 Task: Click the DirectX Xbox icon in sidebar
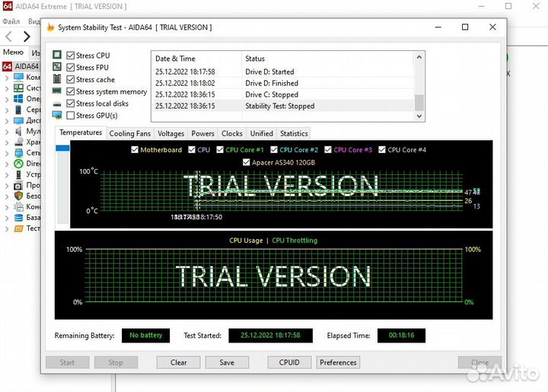[20, 163]
